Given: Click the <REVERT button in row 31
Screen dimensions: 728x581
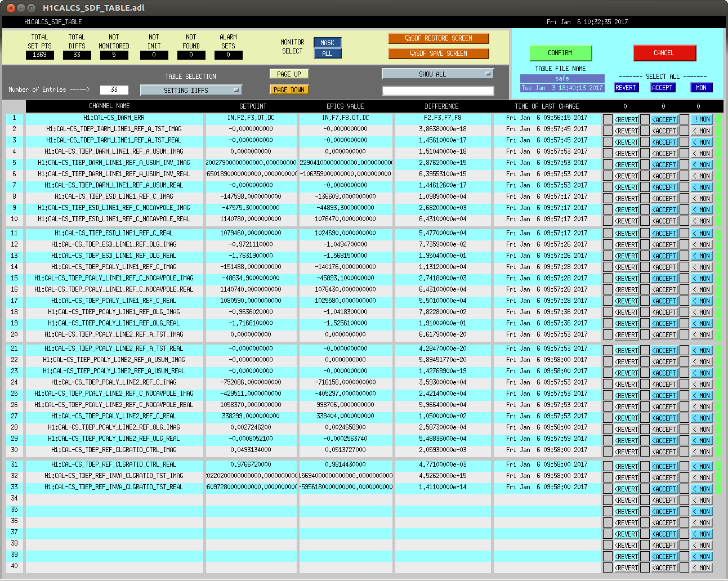Looking at the screenshot, I should (x=626, y=466).
